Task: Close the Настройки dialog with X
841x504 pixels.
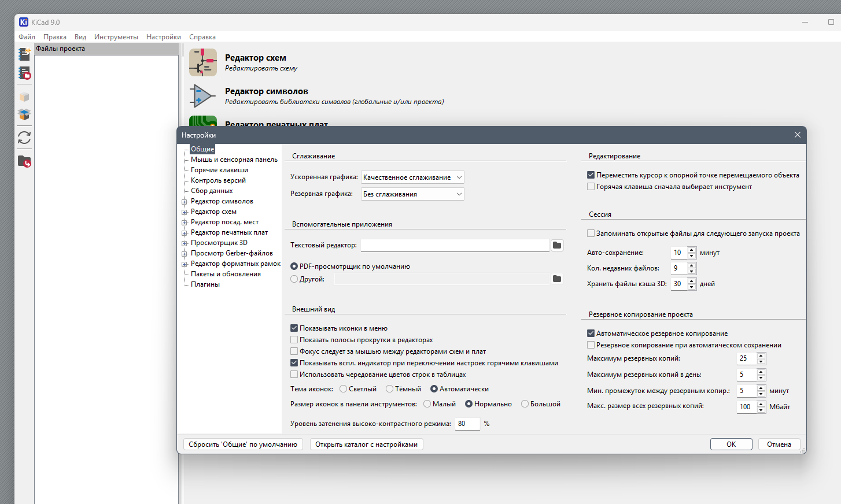Action: (x=797, y=135)
